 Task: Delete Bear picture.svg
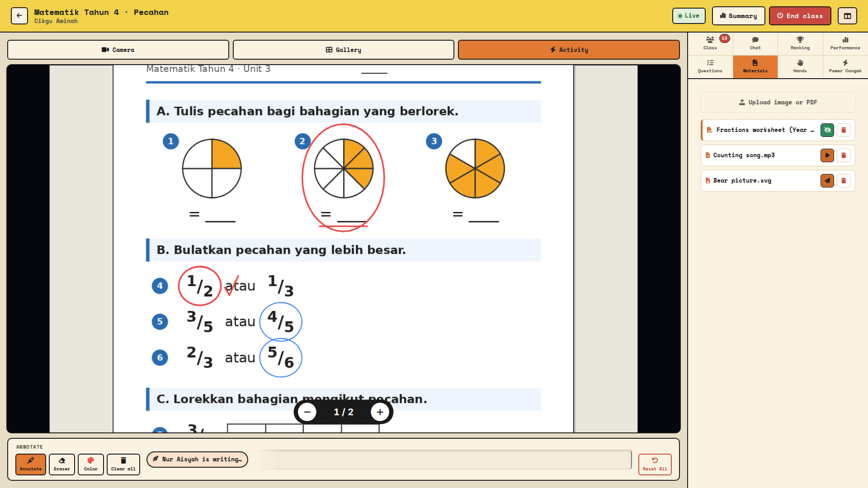click(x=843, y=181)
